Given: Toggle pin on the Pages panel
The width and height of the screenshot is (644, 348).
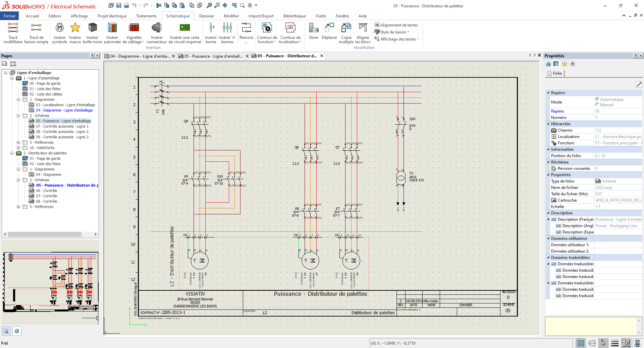Looking at the screenshot, I should (92, 56).
